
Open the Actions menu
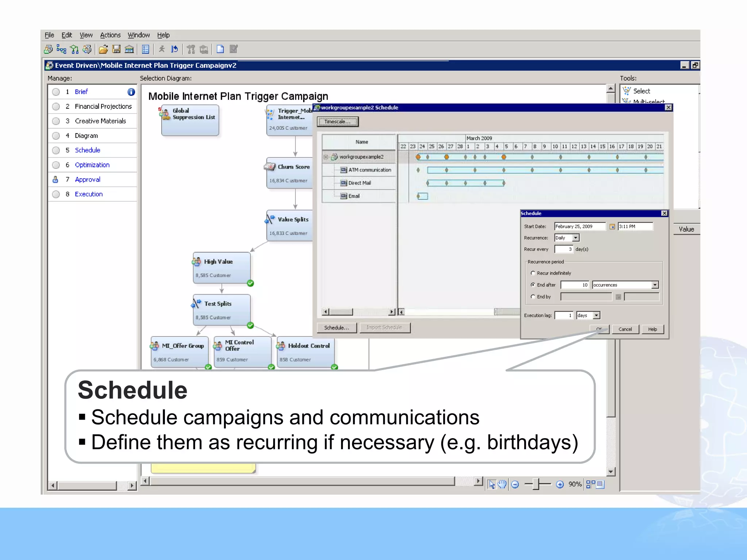coord(110,35)
